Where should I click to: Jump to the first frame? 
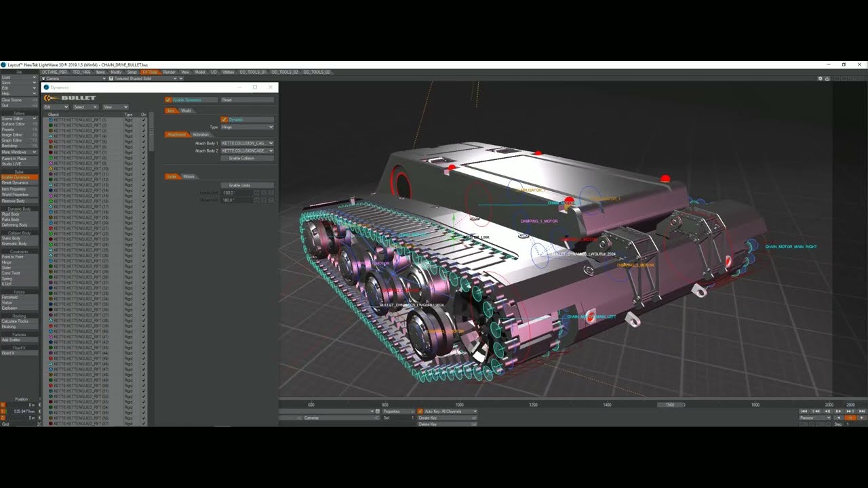point(804,411)
